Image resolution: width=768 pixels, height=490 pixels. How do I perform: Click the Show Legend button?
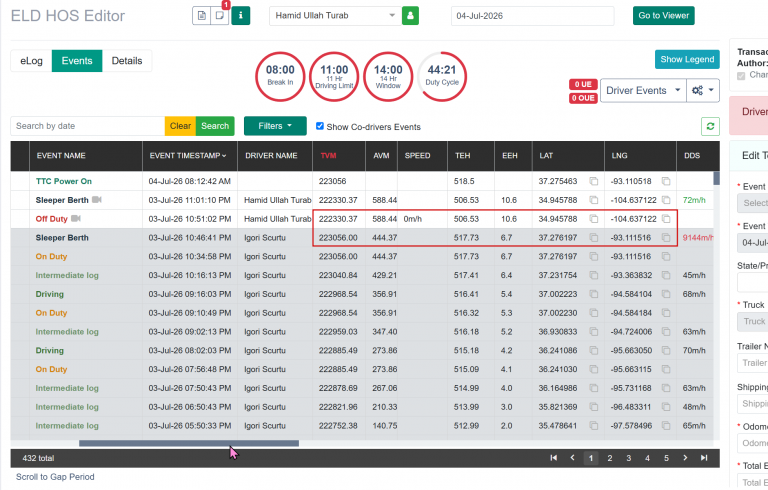687,59
